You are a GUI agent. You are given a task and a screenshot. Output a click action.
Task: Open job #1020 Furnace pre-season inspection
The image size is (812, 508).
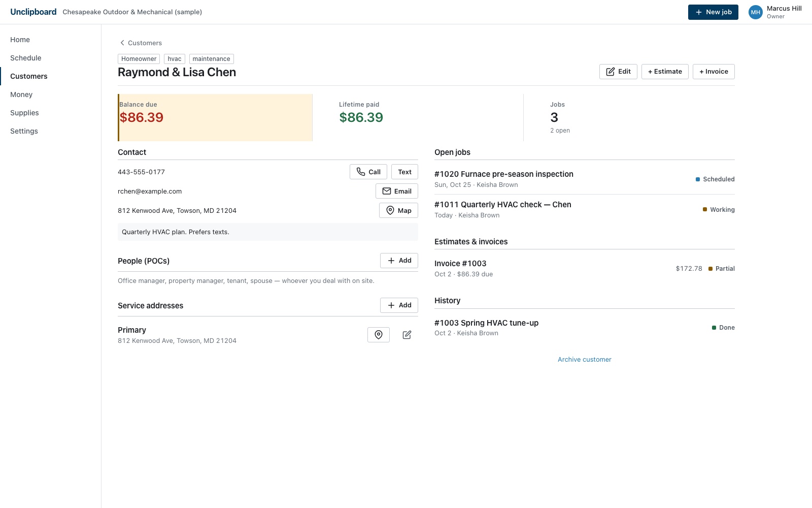585,179
